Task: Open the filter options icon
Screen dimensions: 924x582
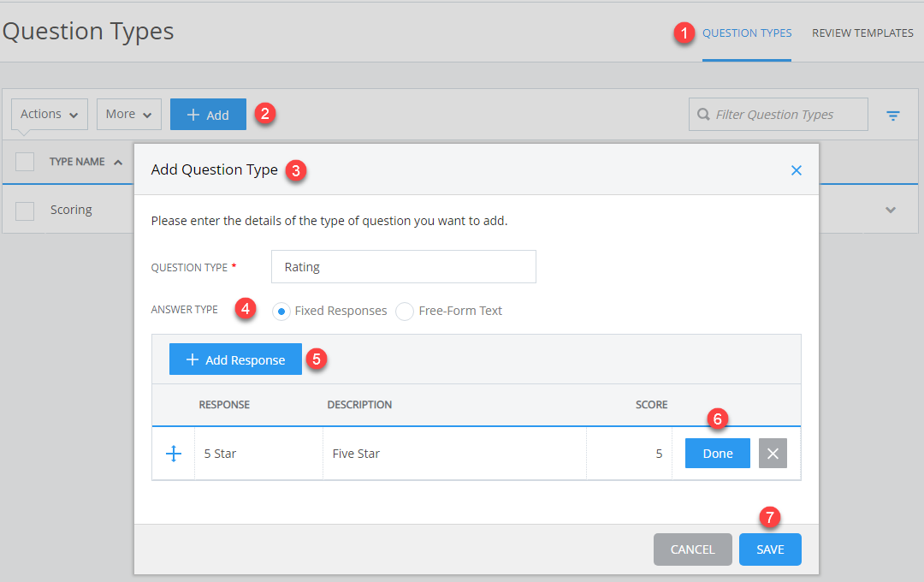Action: [x=892, y=116]
